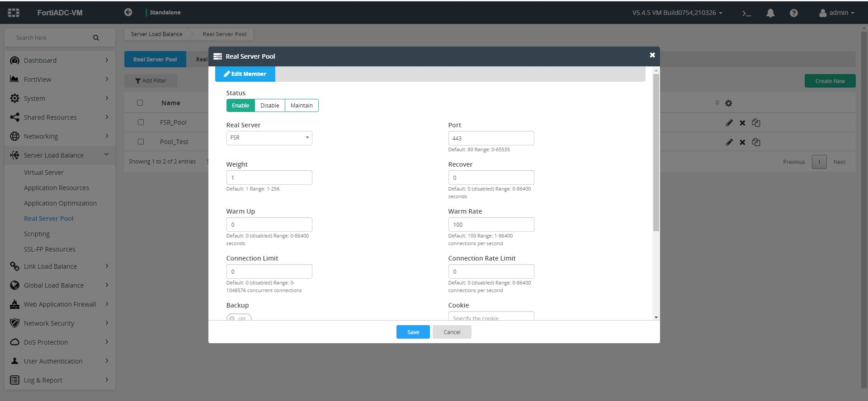The image size is (868, 401).
Task: Click the Dashboard gauge icon
Action: click(x=15, y=60)
